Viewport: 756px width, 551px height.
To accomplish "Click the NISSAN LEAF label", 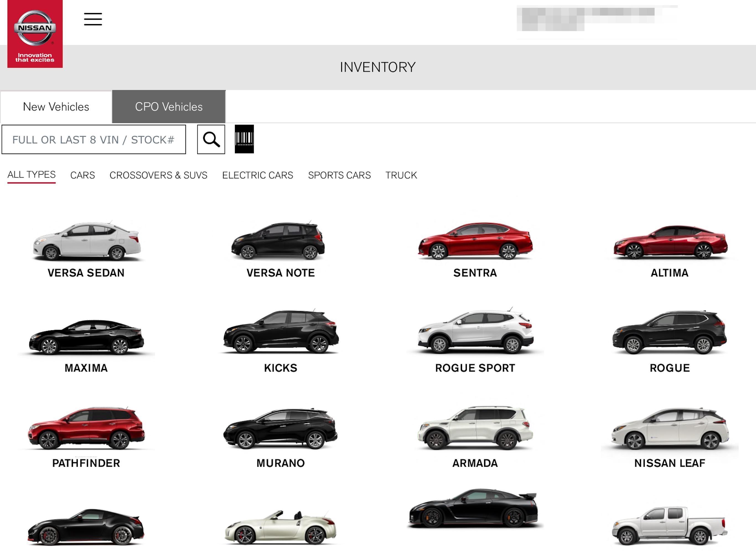I will pyautogui.click(x=670, y=463).
